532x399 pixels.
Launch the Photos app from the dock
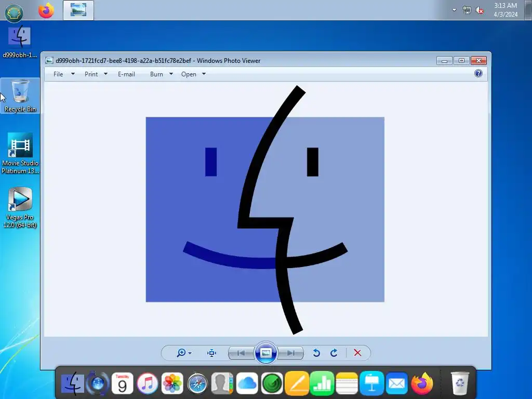(172, 383)
